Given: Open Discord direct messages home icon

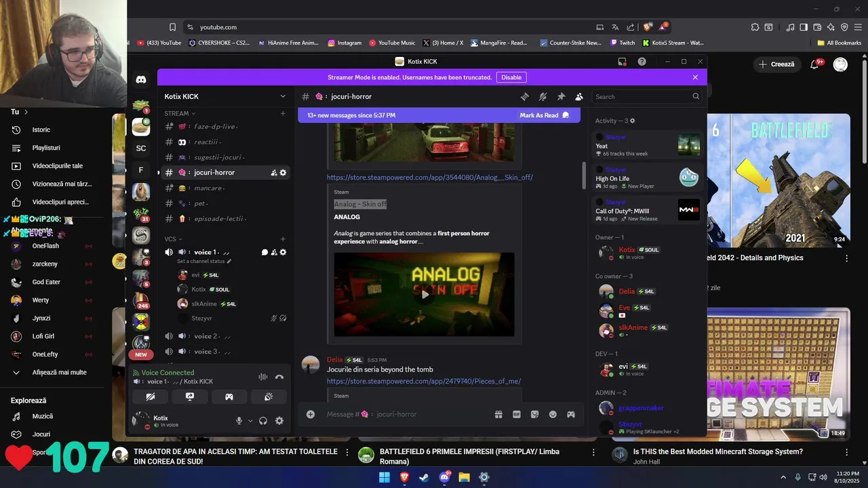Looking at the screenshot, I should [x=141, y=79].
